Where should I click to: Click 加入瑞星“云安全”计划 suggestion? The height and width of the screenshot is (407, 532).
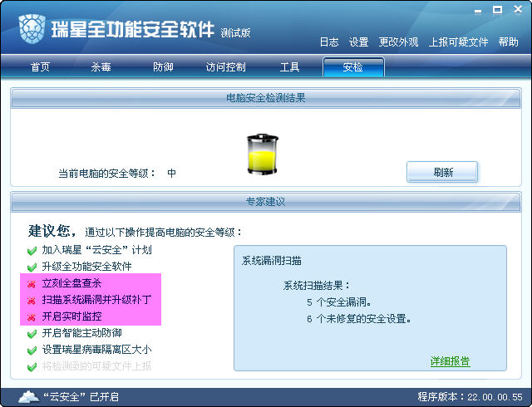[x=96, y=250]
